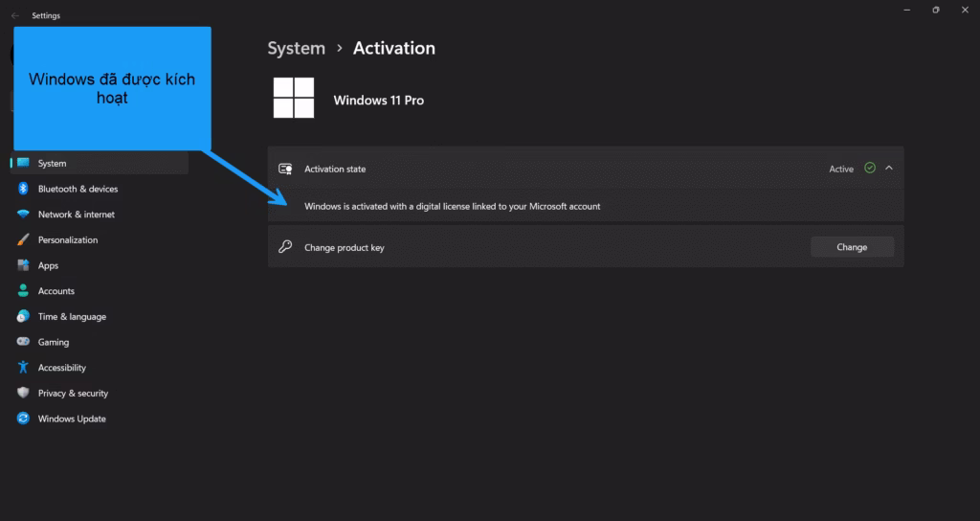Click the Active status label

(x=841, y=169)
